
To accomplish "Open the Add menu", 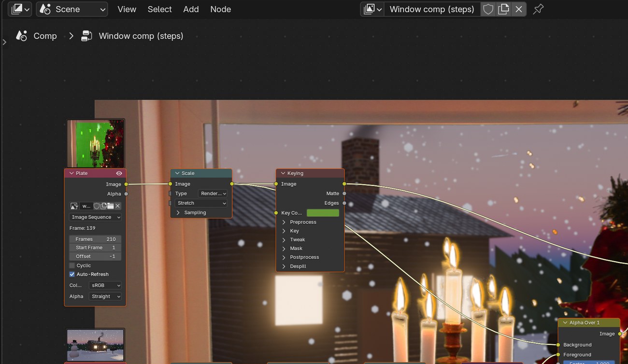I will tap(191, 9).
